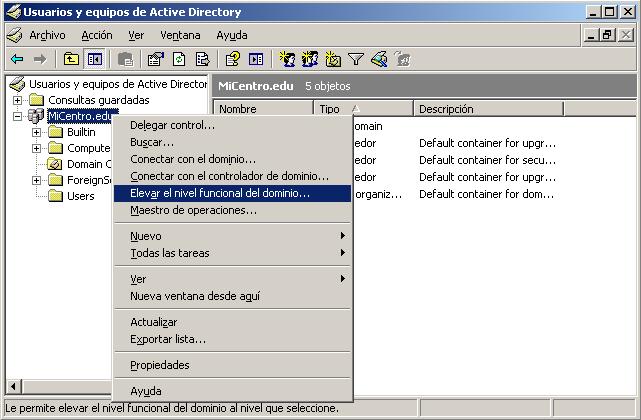Image resolution: width=641 pixels, height=420 pixels.
Task: Click the Back arrow toolbar icon
Action: click(17, 59)
